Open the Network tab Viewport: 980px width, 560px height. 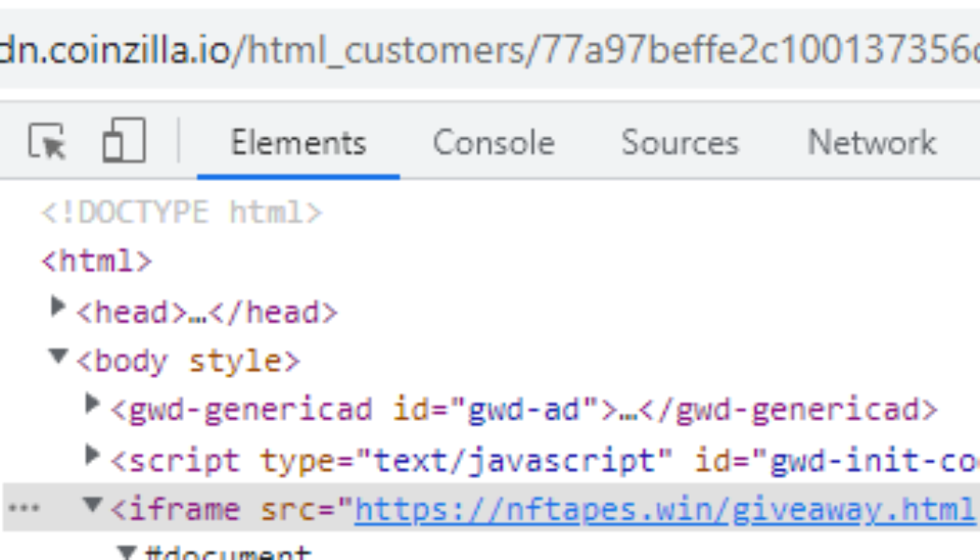coord(871,144)
